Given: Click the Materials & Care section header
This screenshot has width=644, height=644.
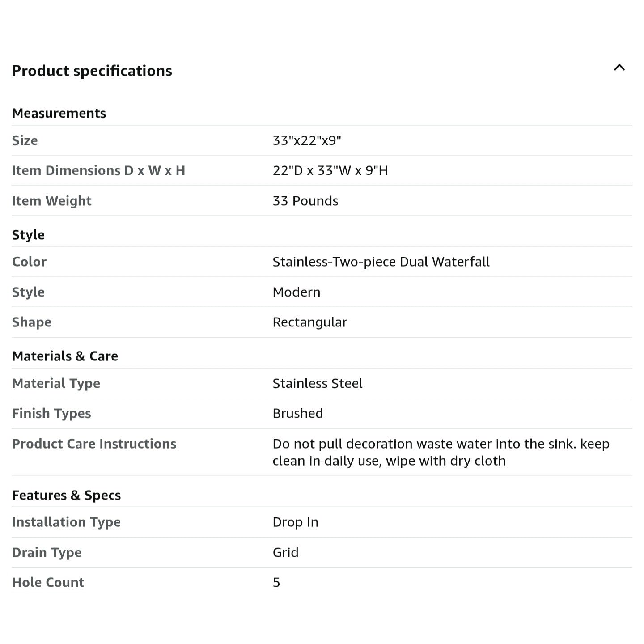Looking at the screenshot, I should point(65,356).
